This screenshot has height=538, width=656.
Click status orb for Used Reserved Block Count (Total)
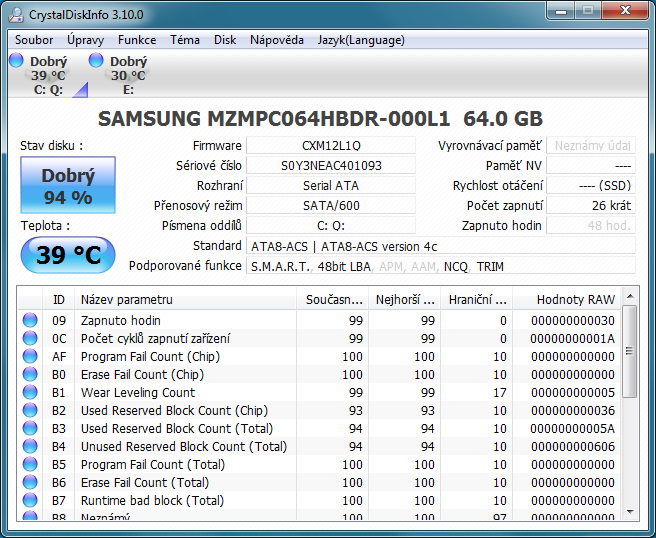[30, 429]
